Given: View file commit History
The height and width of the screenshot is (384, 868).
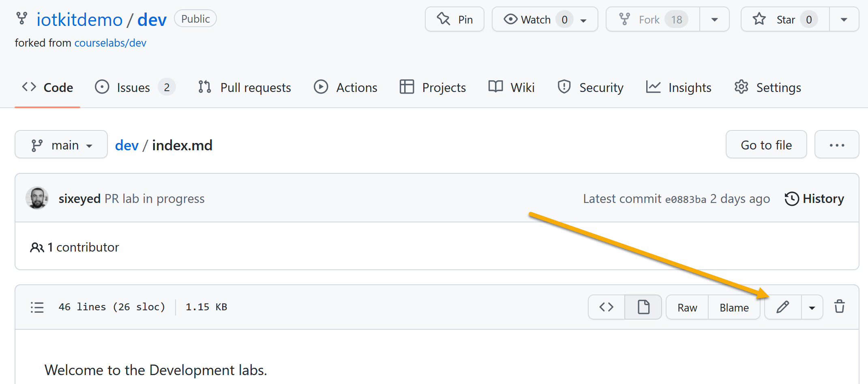Looking at the screenshot, I should [814, 198].
